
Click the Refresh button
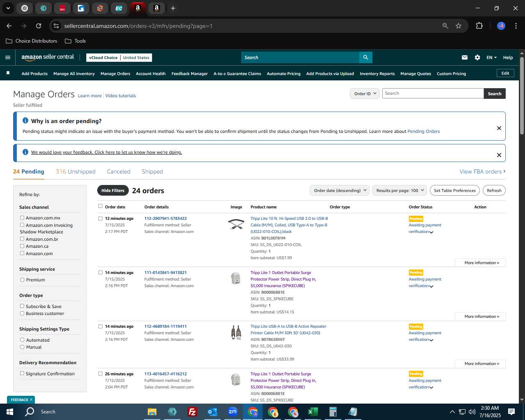point(494,190)
